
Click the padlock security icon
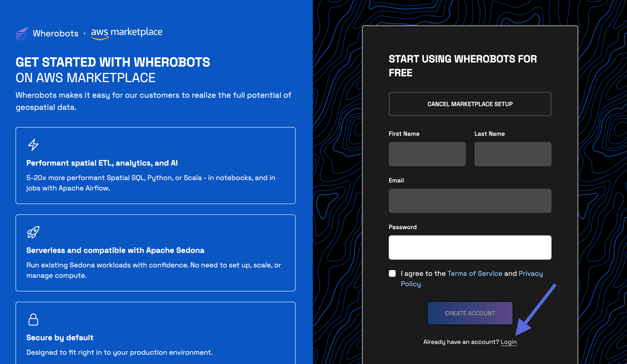(33, 319)
